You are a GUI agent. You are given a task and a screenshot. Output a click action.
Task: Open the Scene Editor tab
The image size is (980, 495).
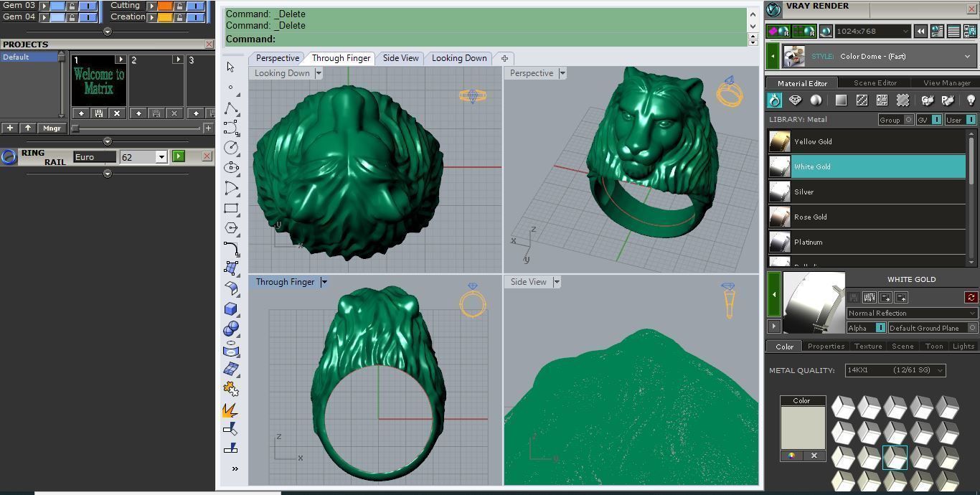(x=875, y=82)
